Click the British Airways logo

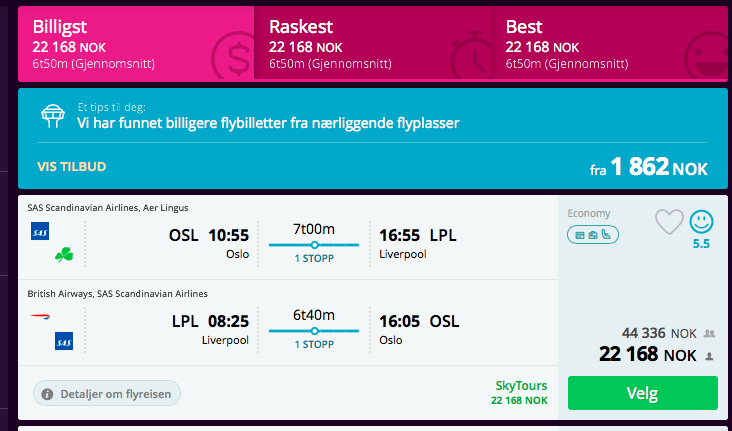click(40, 317)
